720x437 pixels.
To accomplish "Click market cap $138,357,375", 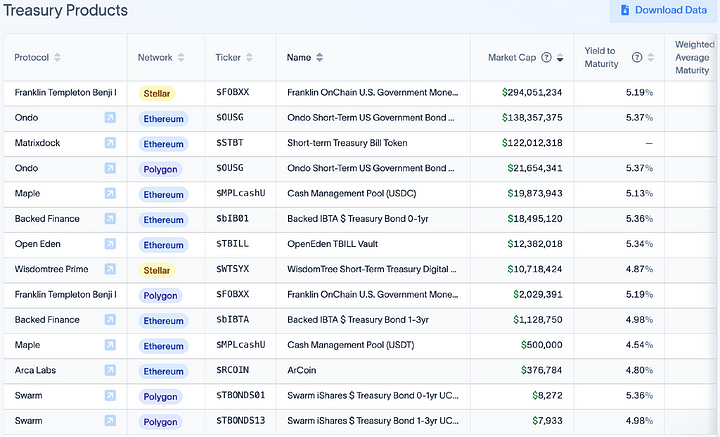I will click(x=532, y=118).
